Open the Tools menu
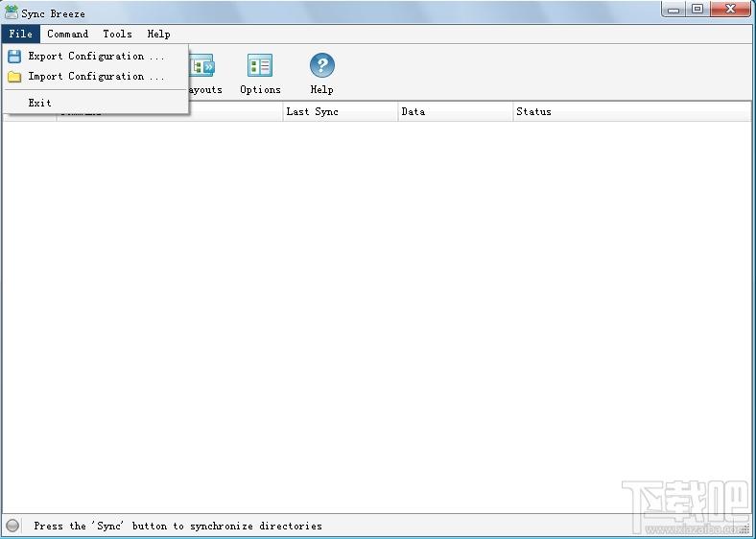Screen dimensions: 756x539 117,34
